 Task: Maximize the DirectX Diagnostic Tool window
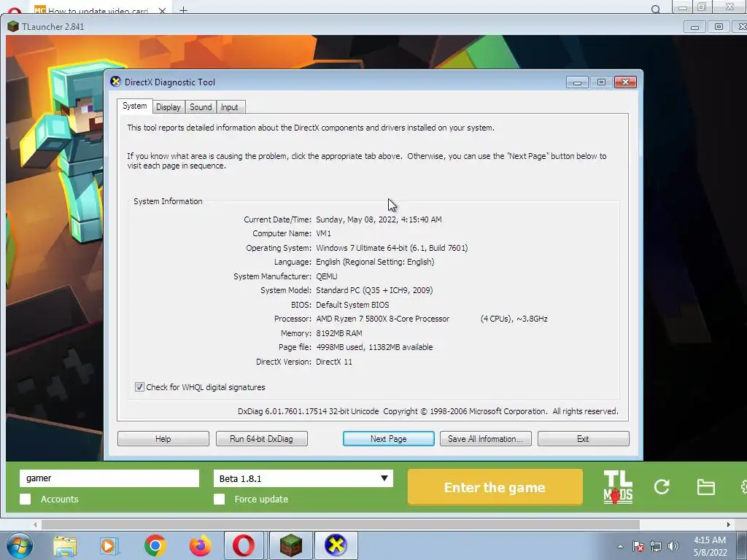601,82
